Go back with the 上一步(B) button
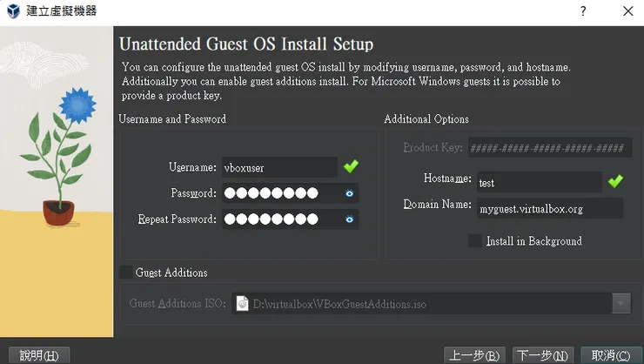This screenshot has height=364, width=644. [474, 355]
